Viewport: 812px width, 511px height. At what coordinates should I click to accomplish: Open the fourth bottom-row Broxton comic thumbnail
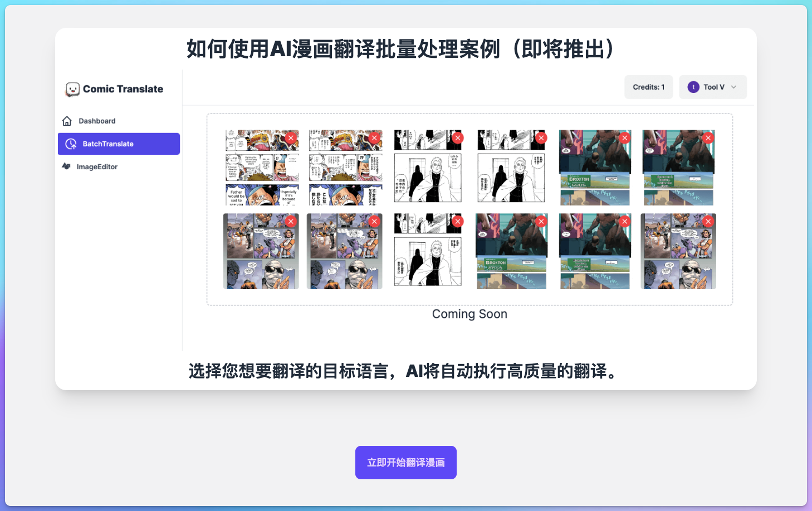coord(511,251)
